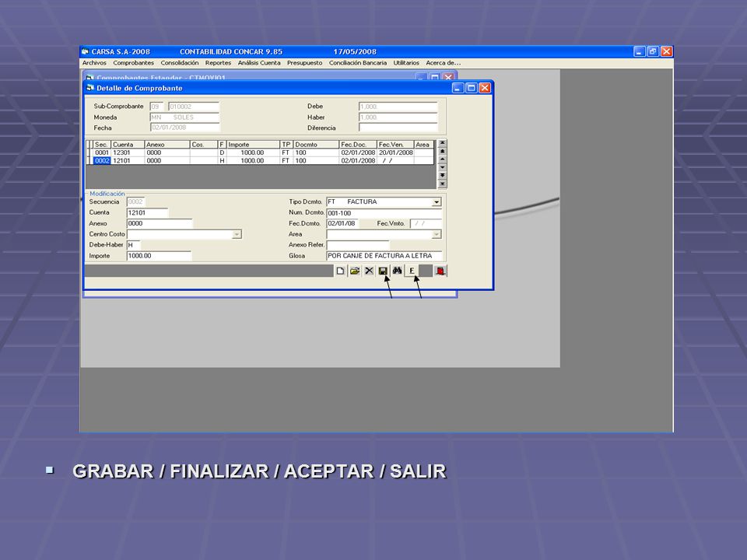Click the Importe column header in grid
This screenshot has width=747, height=560.
tap(253, 145)
